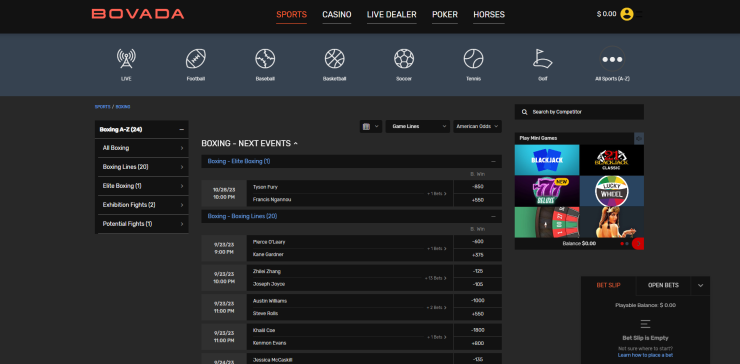Switch to LIVE DEALER tab

pos(392,15)
